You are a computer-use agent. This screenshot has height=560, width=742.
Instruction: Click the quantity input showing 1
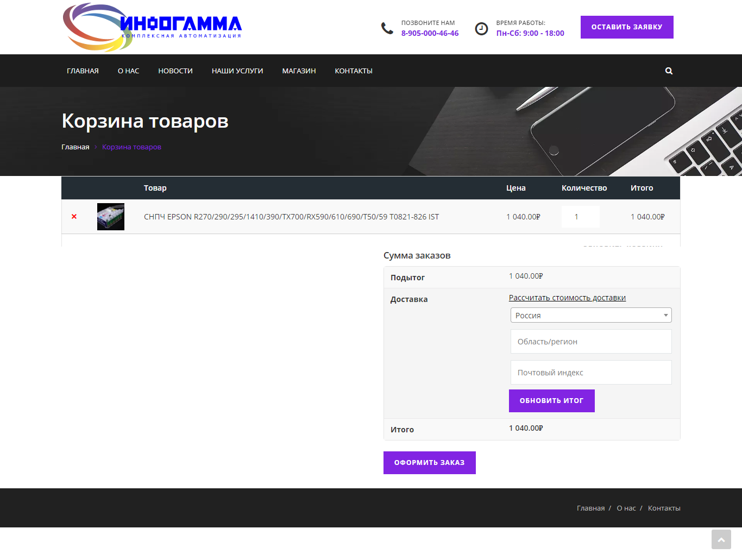point(580,216)
